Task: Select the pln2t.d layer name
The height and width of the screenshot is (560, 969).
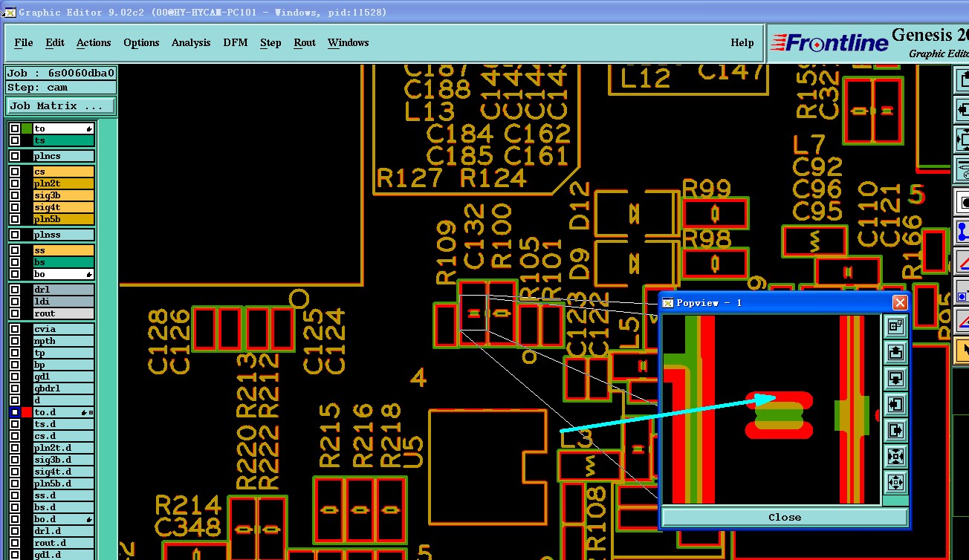Action: pyautogui.click(x=64, y=448)
